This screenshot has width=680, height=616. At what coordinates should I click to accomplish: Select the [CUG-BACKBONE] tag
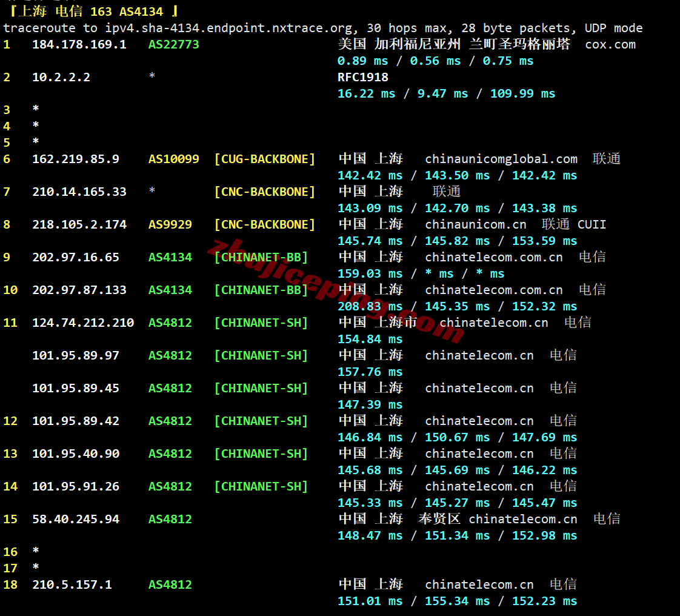click(264, 159)
